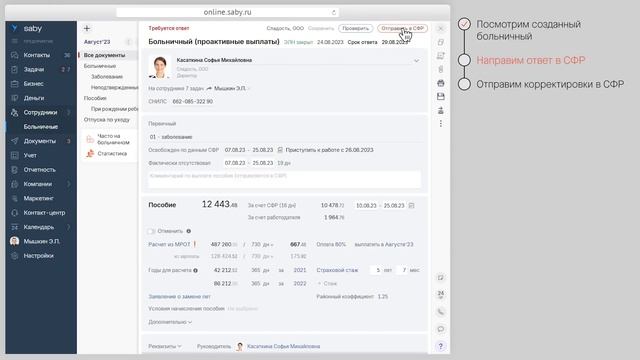Open Задачи section in sidebar
The height and width of the screenshot is (360, 640).
tap(33, 69)
